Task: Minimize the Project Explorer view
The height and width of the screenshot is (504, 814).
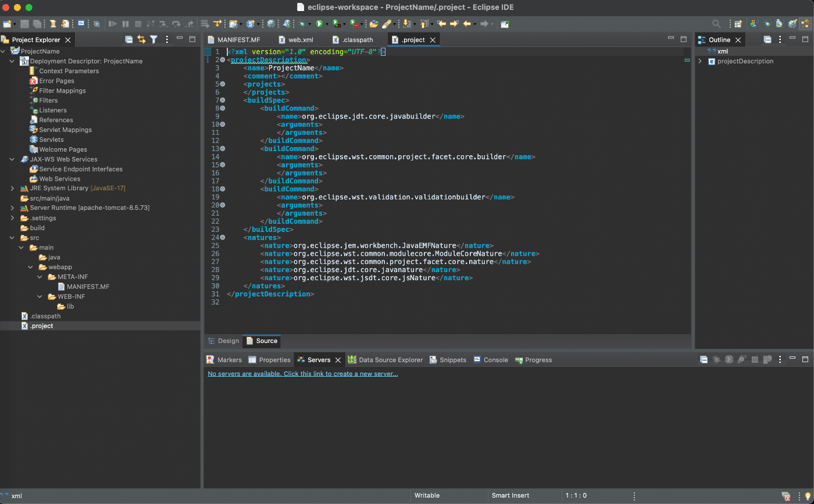Action: 180,39
